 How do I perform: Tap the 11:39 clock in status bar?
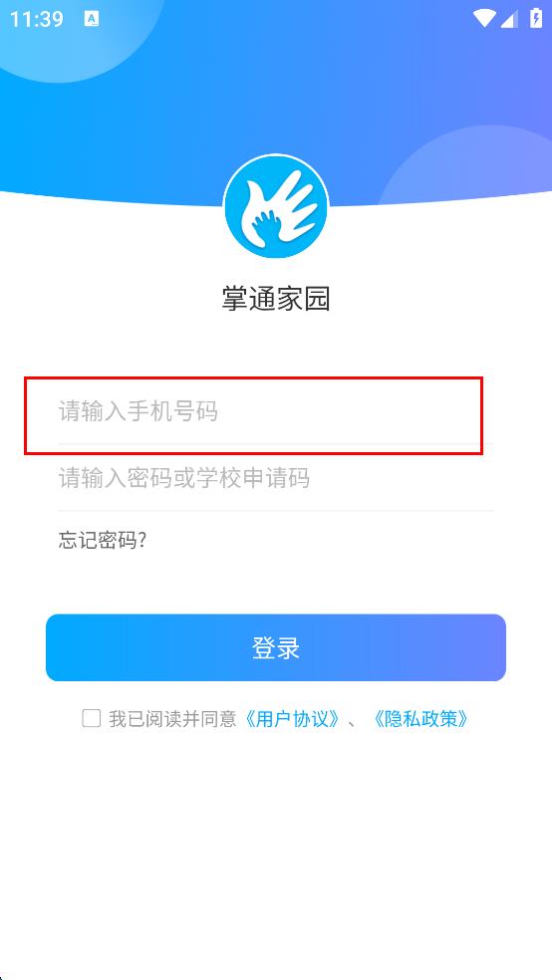click(x=36, y=19)
